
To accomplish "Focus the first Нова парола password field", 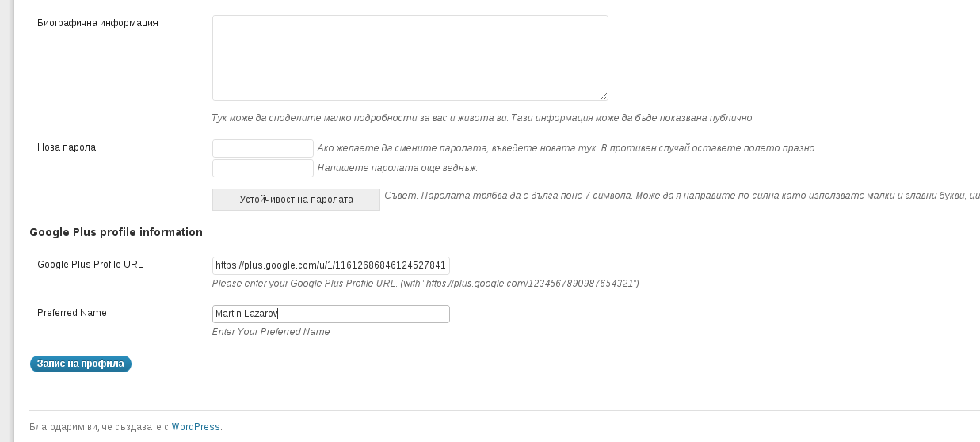I will 263,148.
